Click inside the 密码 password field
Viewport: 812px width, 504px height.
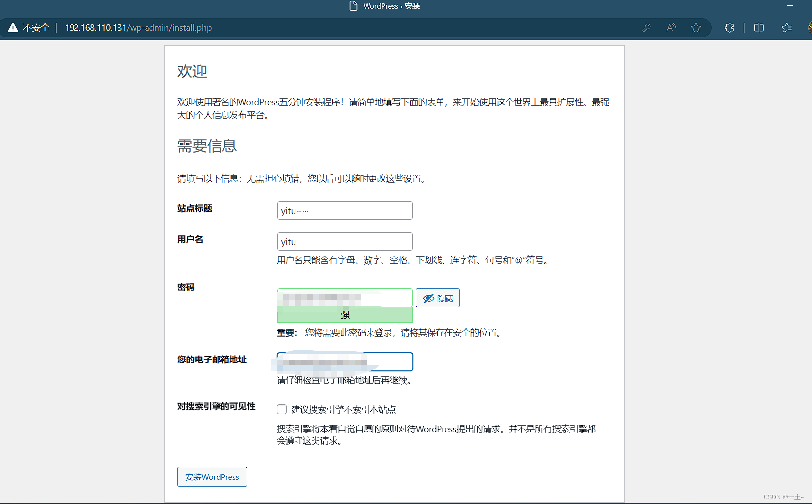point(345,297)
